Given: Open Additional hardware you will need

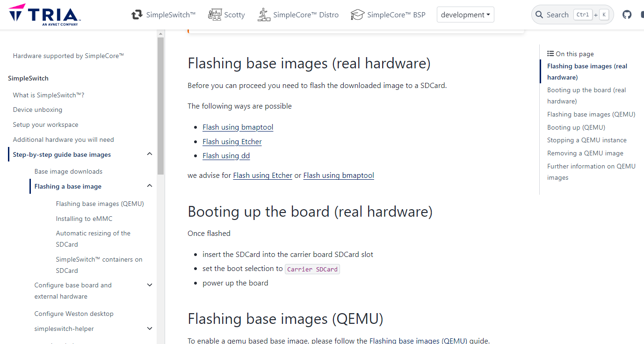Looking at the screenshot, I should 64,139.
